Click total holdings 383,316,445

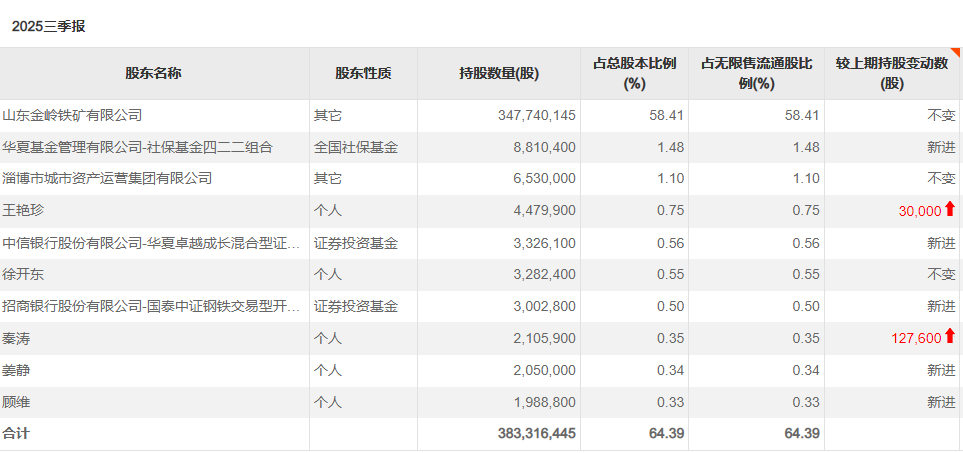tap(537, 433)
